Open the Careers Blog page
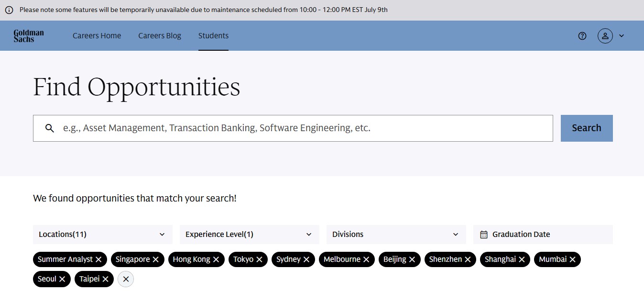644x303 pixels. 160,35
